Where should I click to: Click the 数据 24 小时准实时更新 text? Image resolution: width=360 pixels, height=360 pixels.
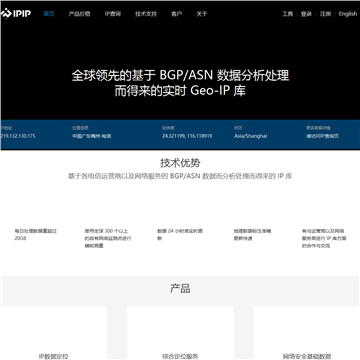click(x=180, y=235)
